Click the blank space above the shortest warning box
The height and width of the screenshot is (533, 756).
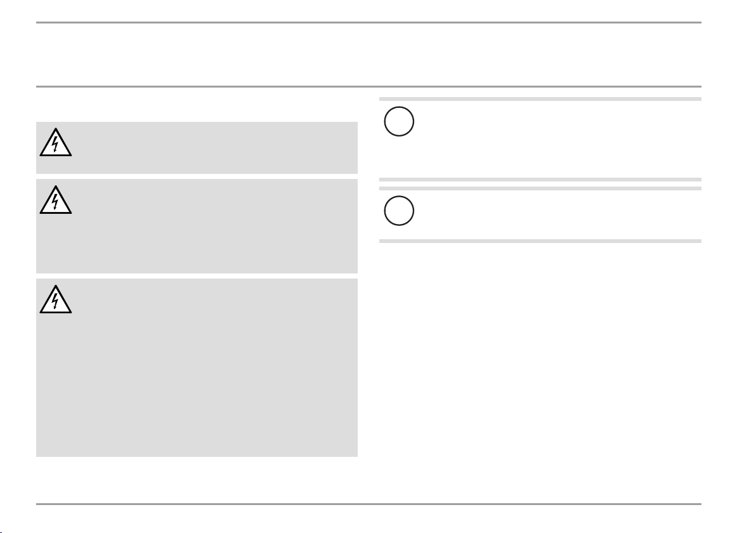pos(197,105)
